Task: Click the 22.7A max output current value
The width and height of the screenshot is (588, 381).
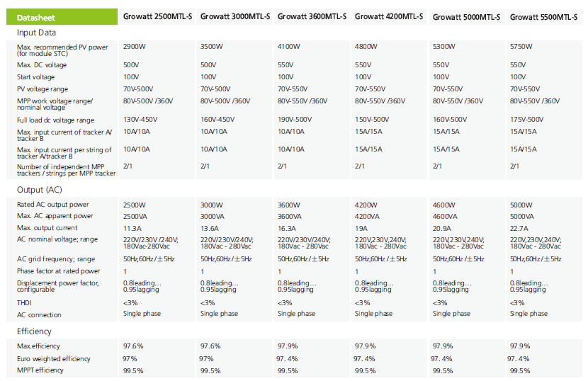Action: (519, 227)
